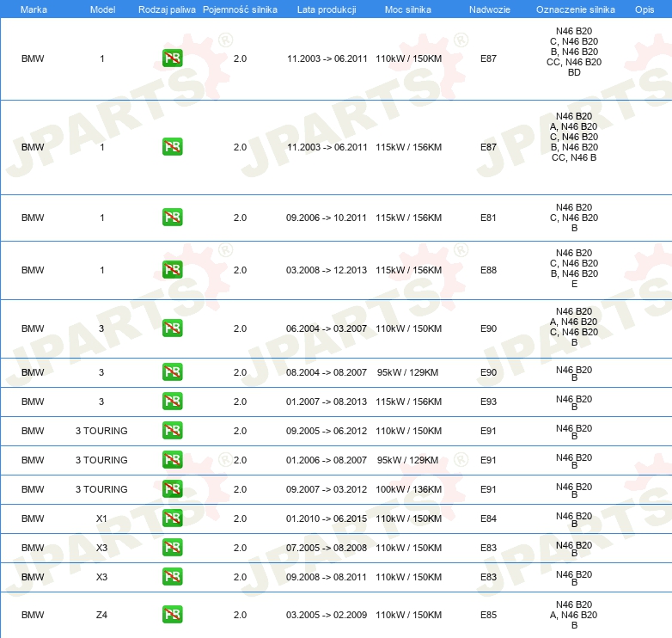Click the 'Moc silnika' column header
The width and height of the screenshot is (672, 638).
point(408,9)
